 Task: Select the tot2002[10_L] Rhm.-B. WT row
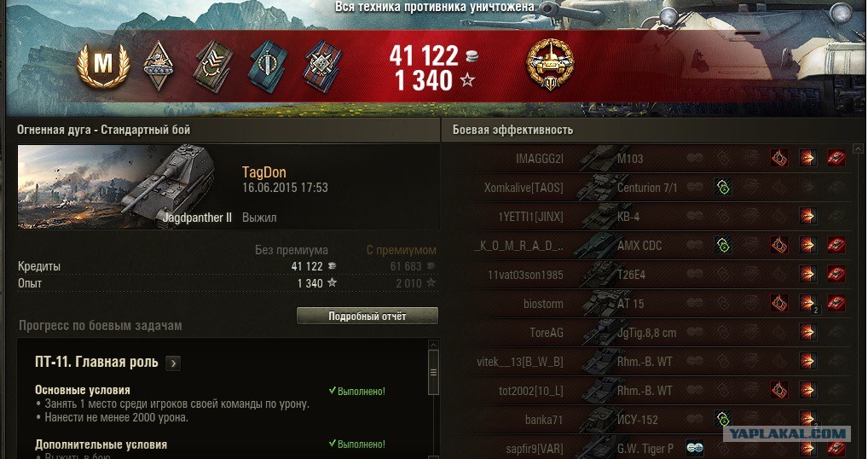coord(655,390)
